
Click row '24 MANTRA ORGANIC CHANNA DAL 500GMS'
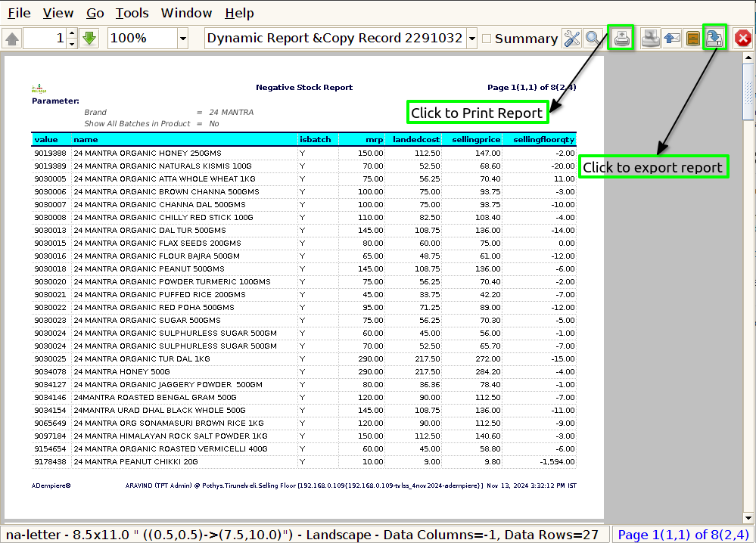[x=303, y=205]
